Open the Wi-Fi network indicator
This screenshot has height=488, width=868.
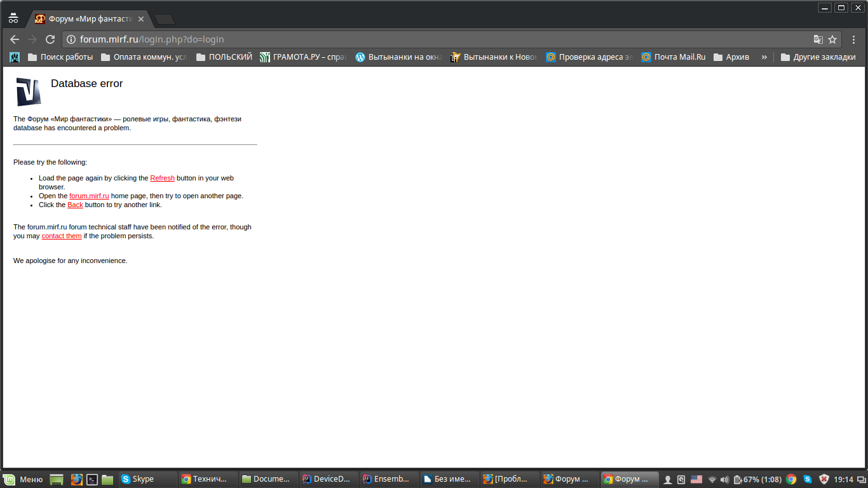coord(712,479)
